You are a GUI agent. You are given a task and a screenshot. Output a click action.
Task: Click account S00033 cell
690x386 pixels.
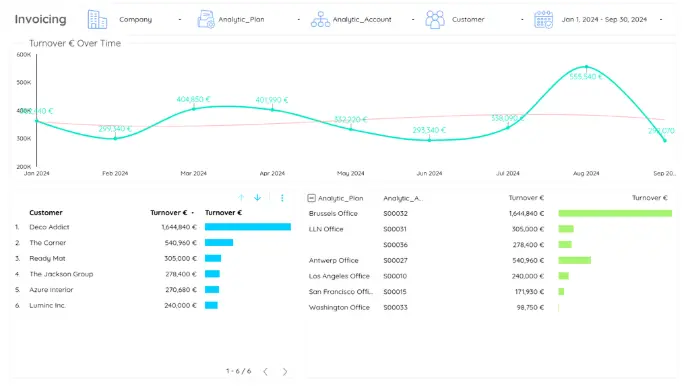click(395, 307)
